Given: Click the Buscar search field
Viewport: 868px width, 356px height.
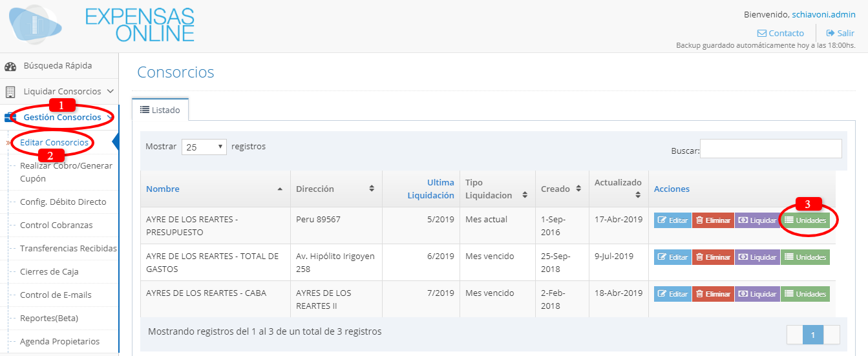Looking at the screenshot, I should [x=770, y=149].
